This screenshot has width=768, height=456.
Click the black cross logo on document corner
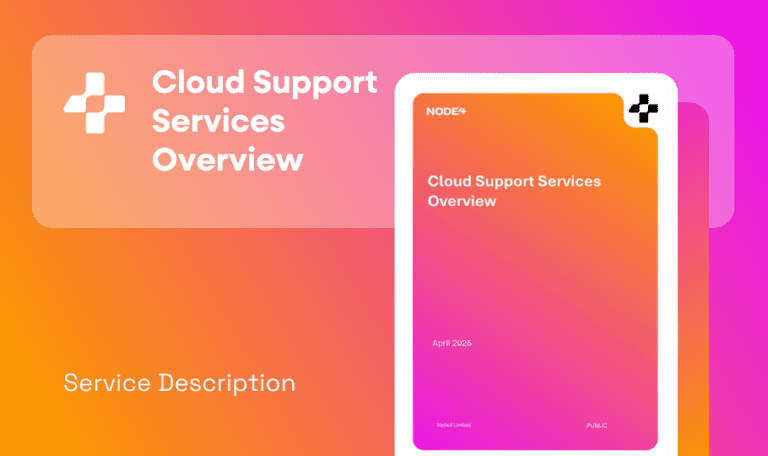pyautogui.click(x=644, y=108)
